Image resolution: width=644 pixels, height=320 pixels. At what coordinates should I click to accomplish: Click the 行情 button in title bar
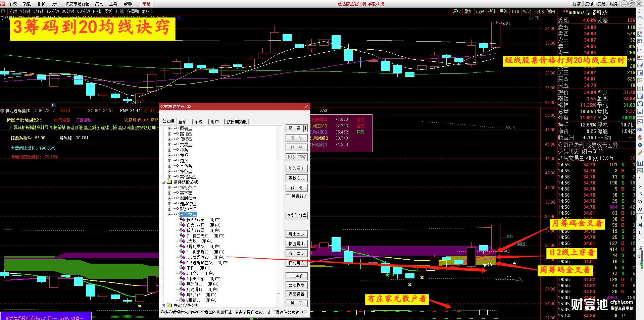[577, 4]
